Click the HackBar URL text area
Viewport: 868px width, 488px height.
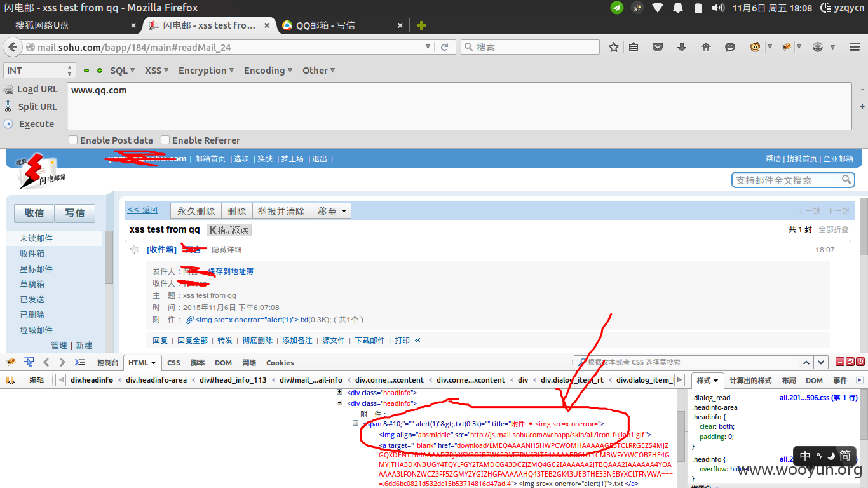(x=459, y=106)
